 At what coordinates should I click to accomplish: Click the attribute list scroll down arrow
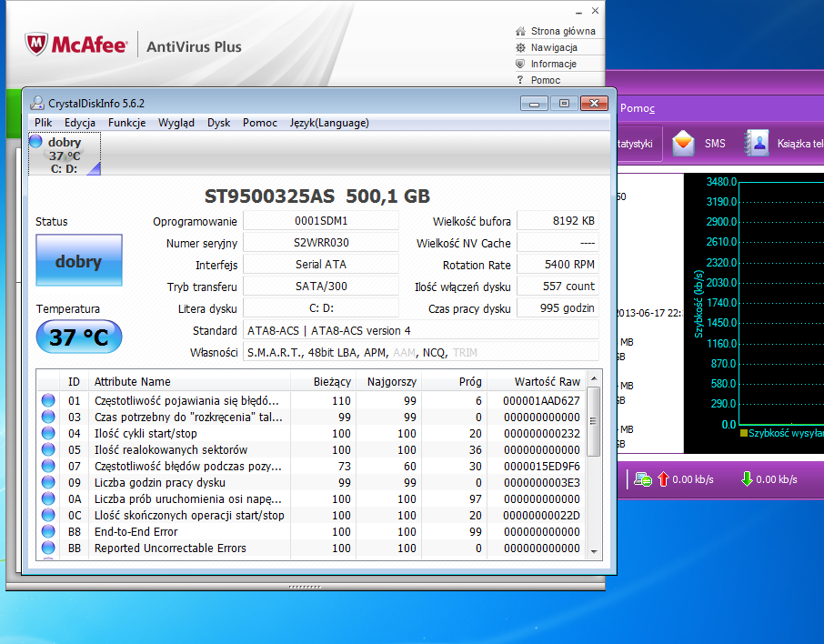tap(594, 551)
